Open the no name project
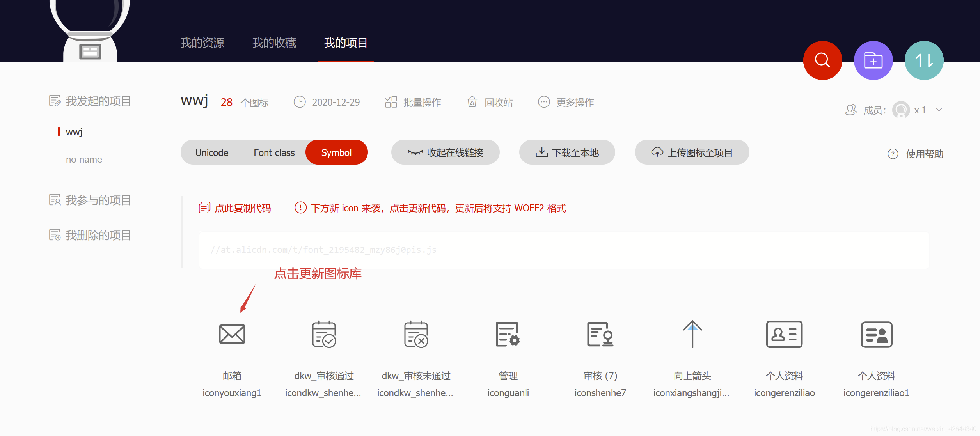The height and width of the screenshot is (436, 980). 84,160
